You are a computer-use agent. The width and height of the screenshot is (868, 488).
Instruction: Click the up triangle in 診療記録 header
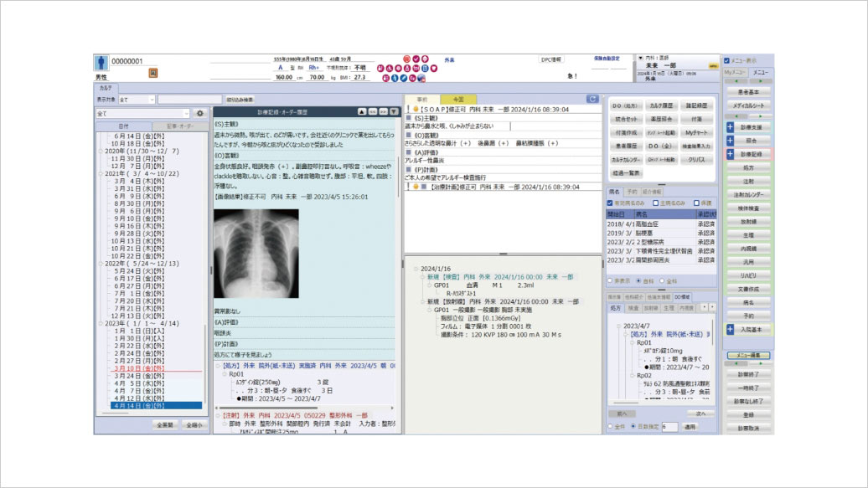click(x=362, y=110)
